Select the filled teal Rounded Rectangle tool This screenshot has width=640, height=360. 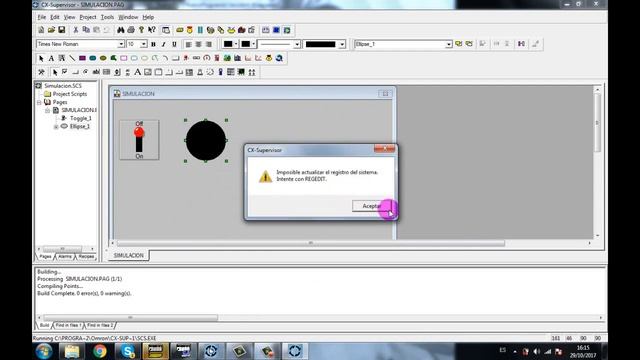coord(93,58)
